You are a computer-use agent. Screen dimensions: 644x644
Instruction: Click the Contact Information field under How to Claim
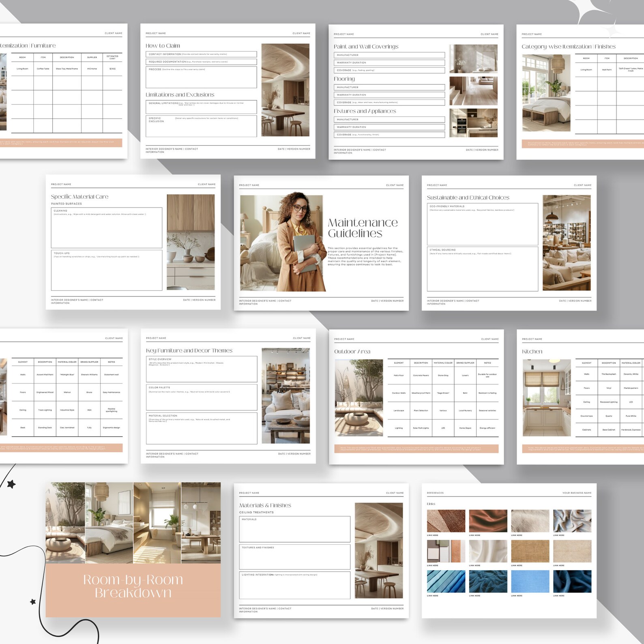click(201, 54)
